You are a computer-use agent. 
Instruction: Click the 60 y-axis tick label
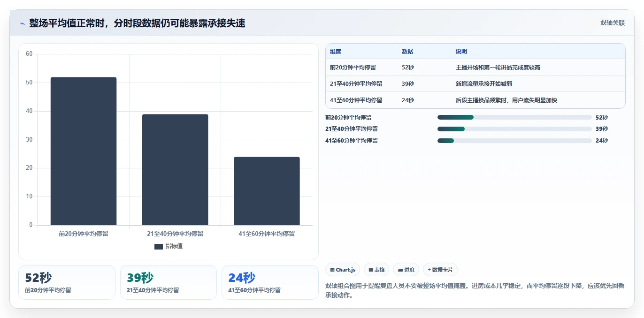(29, 54)
